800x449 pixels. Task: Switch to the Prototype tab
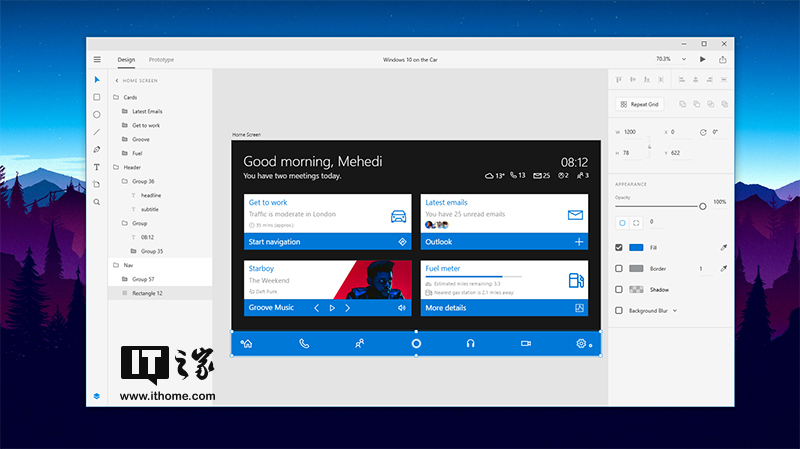pyautogui.click(x=161, y=60)
